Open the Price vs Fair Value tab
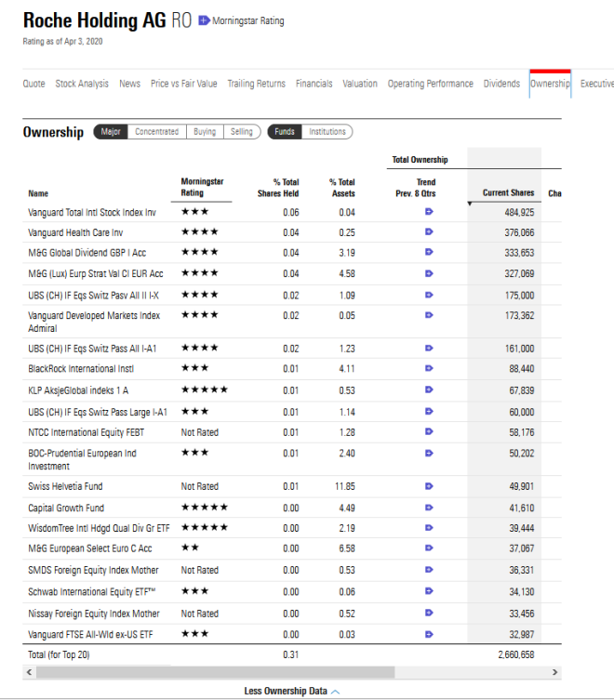 tap(183, 84)
